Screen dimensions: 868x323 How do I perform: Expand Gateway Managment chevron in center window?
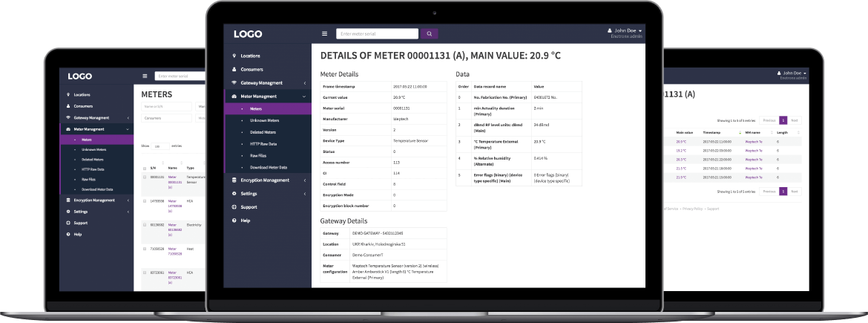click(x=305, y=83)
